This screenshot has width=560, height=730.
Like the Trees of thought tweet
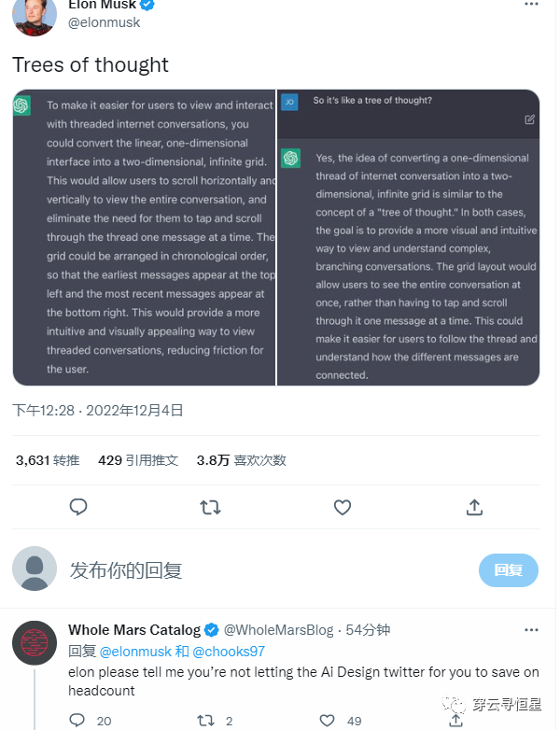343,507
